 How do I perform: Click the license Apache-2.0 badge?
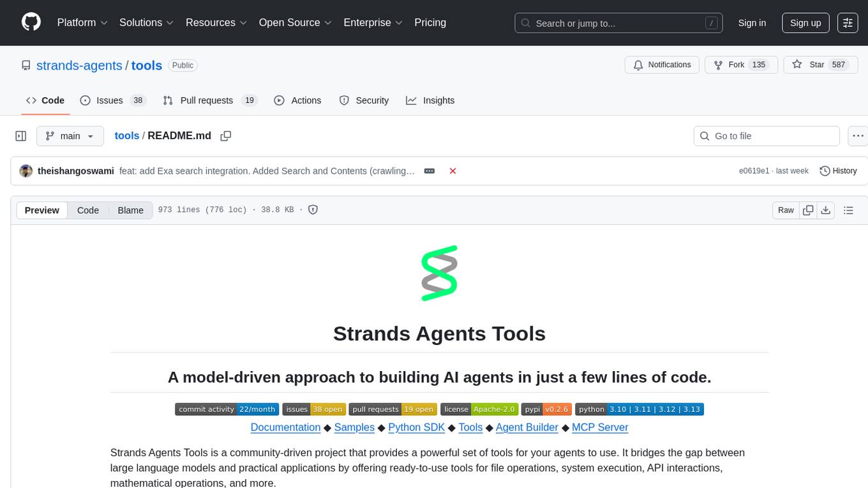coord(479,409)
